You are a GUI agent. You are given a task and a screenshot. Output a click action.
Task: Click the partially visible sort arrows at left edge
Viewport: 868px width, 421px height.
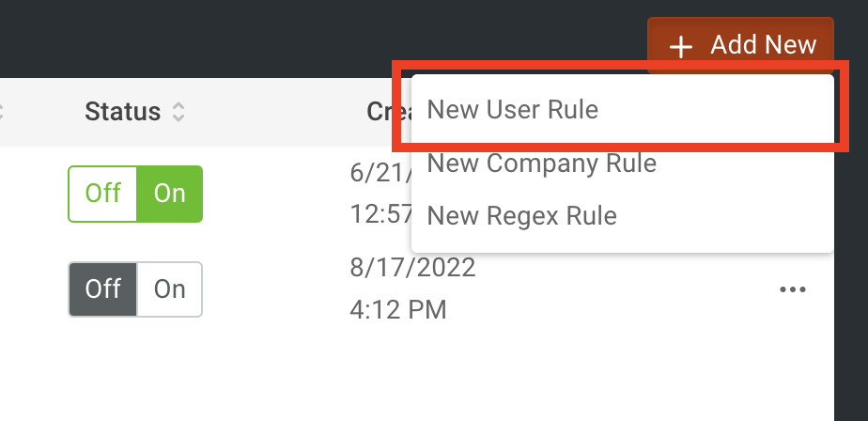[1, 111]
